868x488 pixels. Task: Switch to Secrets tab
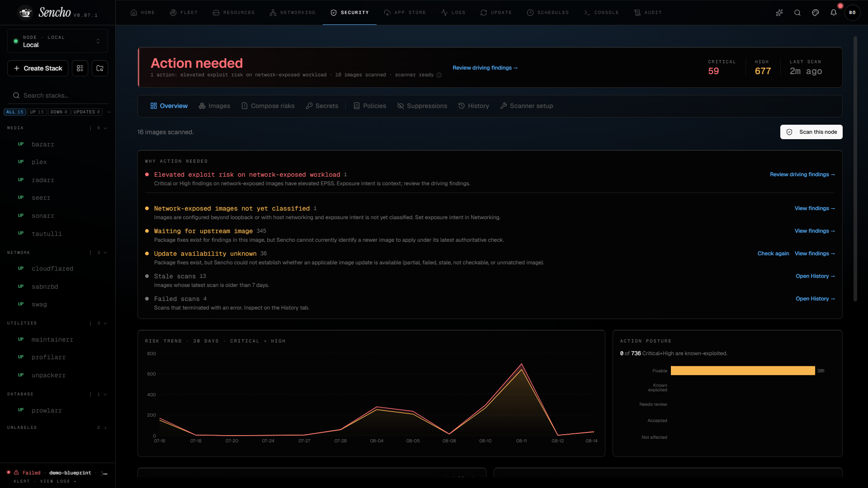point(322,106)
